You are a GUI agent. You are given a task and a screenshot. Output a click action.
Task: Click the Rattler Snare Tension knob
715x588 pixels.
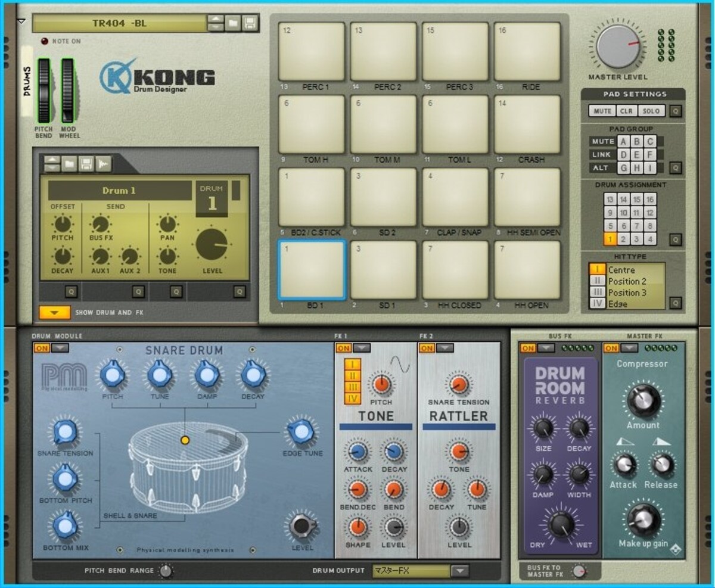coord(459,384)
